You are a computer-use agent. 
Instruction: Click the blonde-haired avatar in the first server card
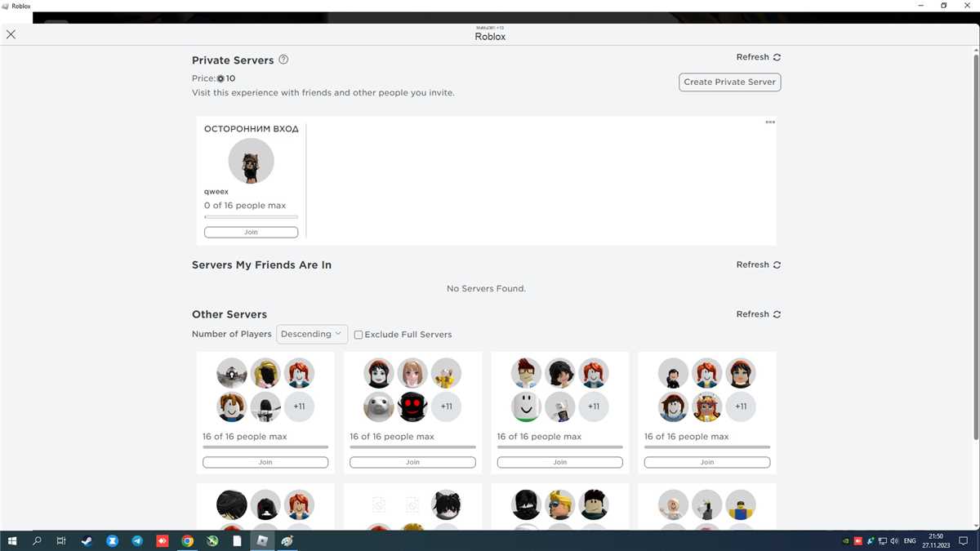pos(265,373)
